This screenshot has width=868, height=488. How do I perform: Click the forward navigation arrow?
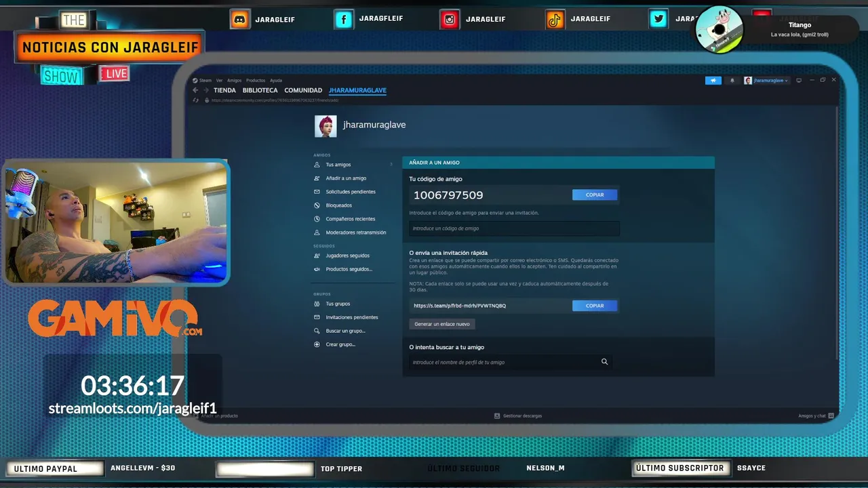click(205, 90)
